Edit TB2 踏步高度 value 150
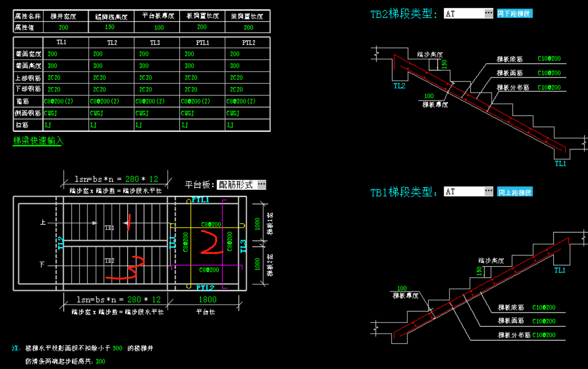The width and height of the screenshot is (588, 369). (444, 64)
